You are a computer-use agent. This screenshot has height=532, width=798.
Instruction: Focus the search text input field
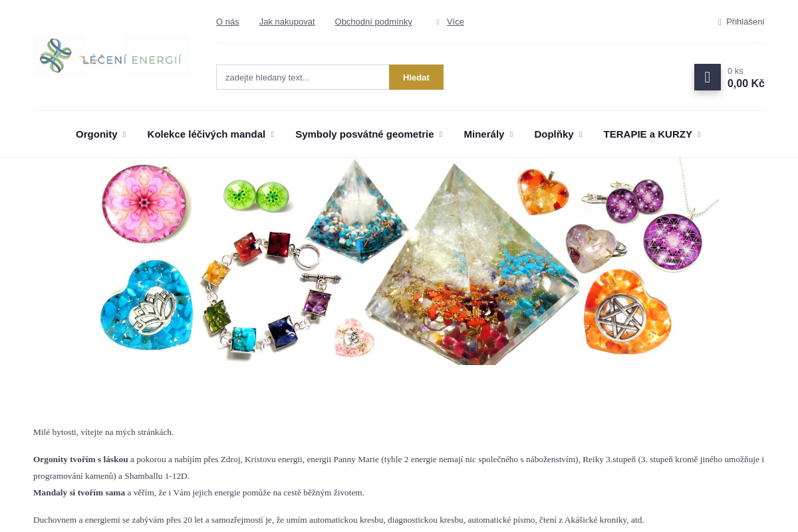tap(303, 77)
